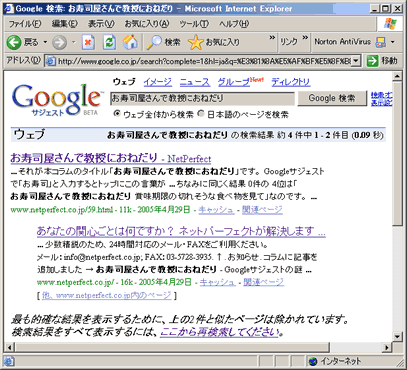The width and height of the screenshot is (407, 370).
Task: Open the 表示(V) menu
Action: (101, 24)
